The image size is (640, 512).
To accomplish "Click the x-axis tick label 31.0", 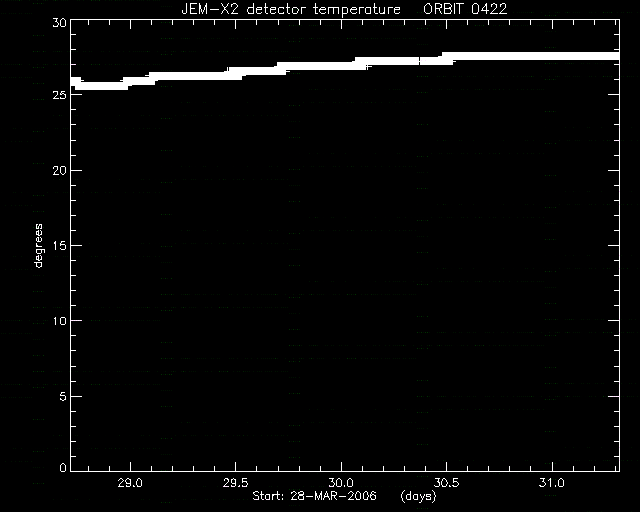I will pyautogui.click(x=552, y=483).
